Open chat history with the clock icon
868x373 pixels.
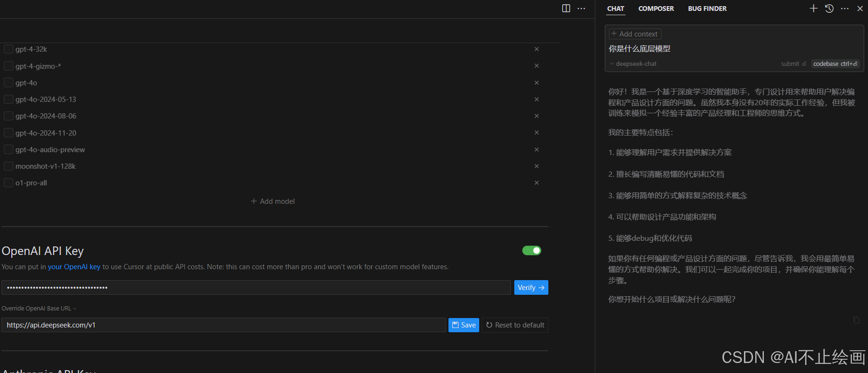829,9
